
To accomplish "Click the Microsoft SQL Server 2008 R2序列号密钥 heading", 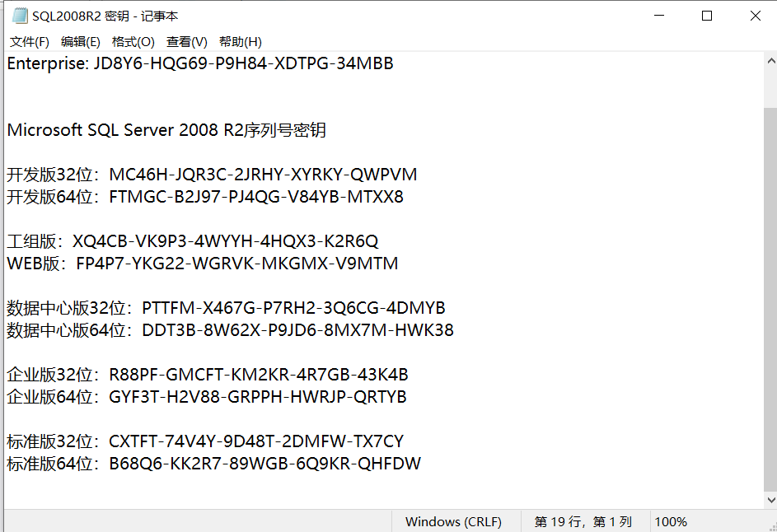I will (166, 130).
